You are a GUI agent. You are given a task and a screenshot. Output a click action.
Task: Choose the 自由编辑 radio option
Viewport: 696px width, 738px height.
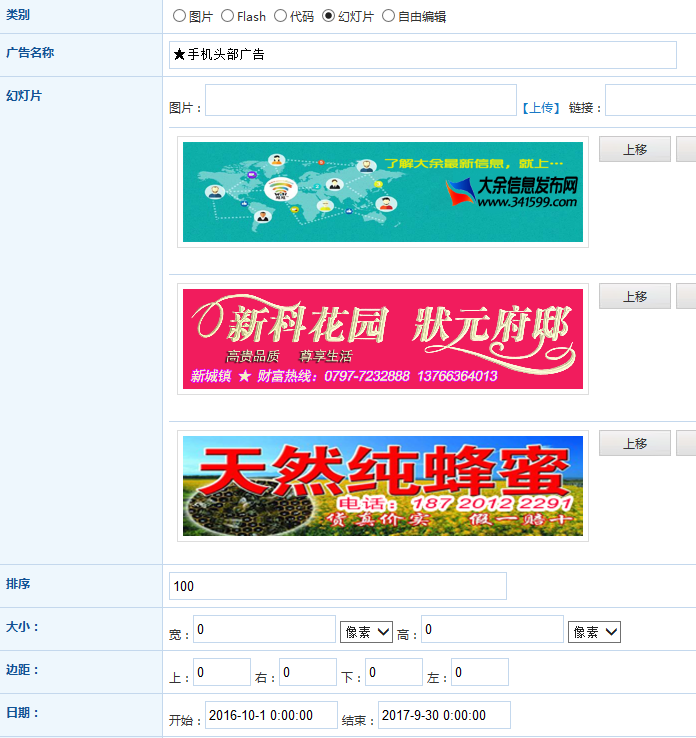point(388,16)
